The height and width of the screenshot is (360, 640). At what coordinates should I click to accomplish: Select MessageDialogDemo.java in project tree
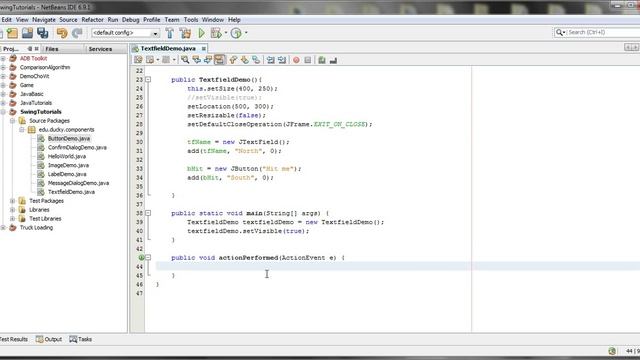78,183
